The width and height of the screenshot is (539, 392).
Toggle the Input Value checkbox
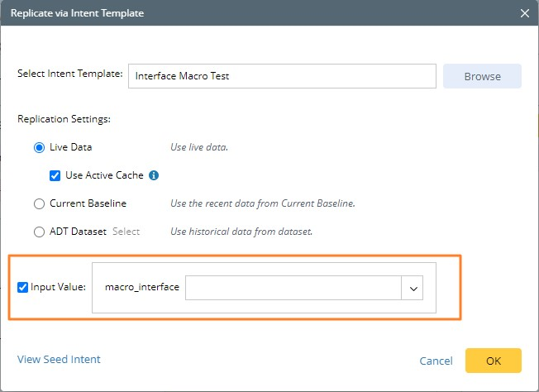(x=23, y=288)
